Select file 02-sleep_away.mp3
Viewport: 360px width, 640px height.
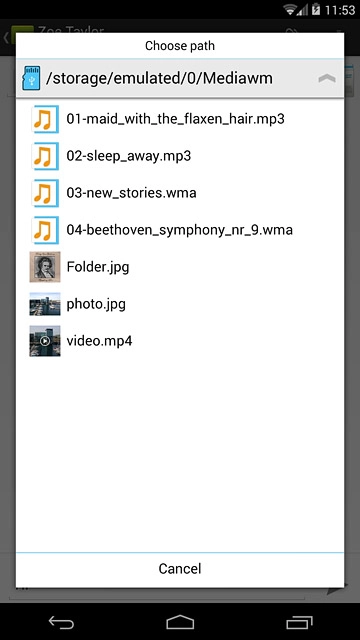pyautogui.click(x=129, y=156)
